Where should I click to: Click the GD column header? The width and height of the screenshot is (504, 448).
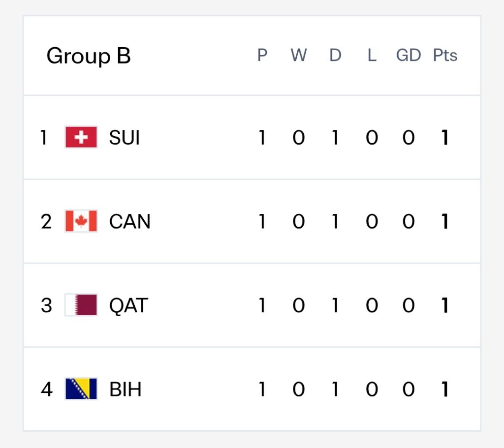point(409,55)
